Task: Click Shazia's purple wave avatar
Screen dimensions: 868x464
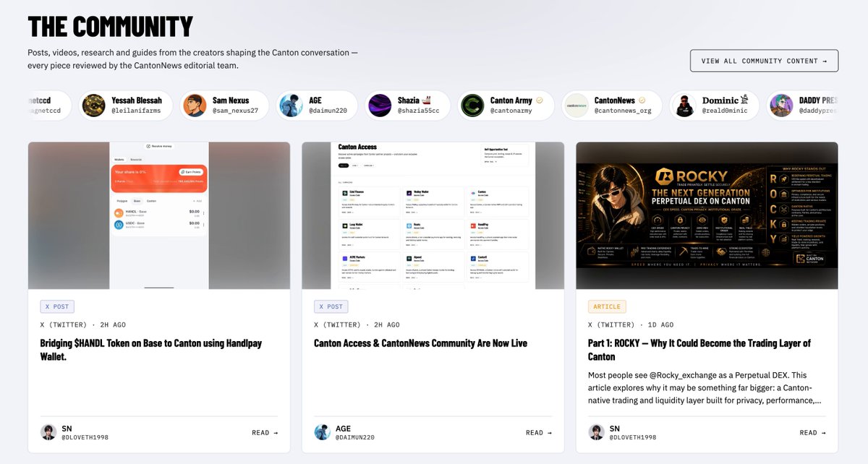Action: pyautogui.click(x=380, y=106)
